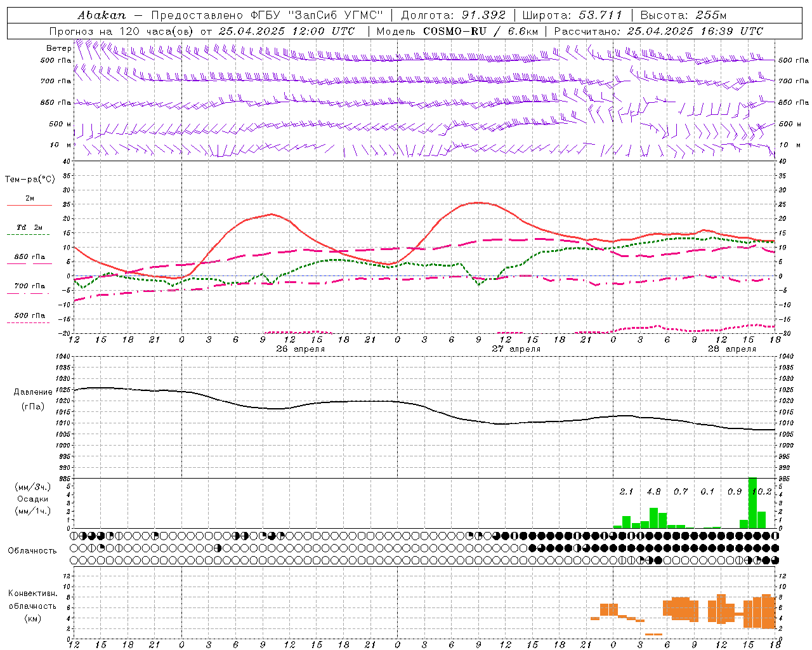
Task: Click the '(гПа)' unit under Давление
Action: [x=33, y=407]
